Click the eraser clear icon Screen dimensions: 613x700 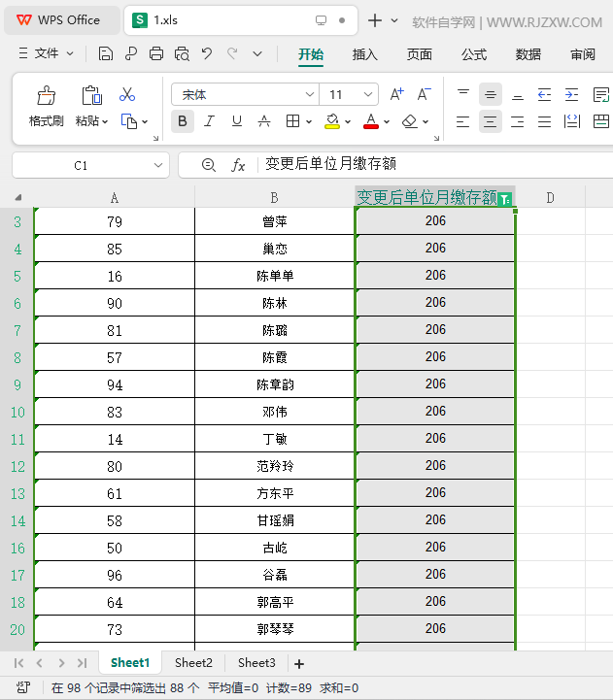[410, 121]
